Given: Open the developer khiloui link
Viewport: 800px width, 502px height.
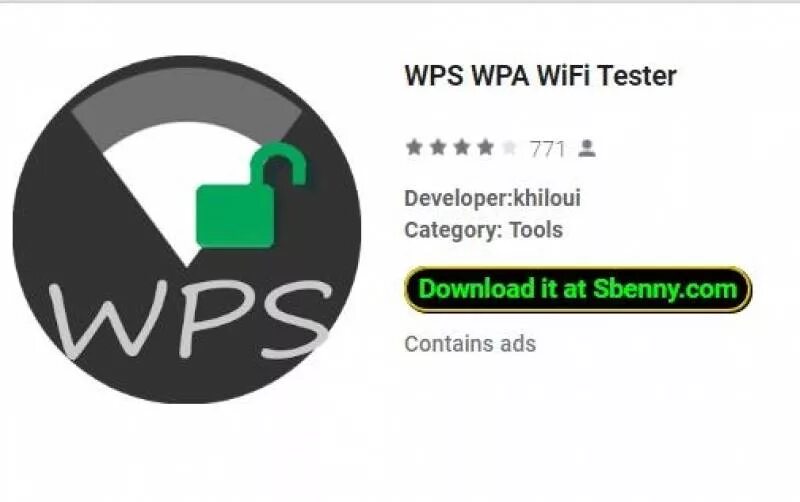Looking at the screenshot, I should point(547,198).
